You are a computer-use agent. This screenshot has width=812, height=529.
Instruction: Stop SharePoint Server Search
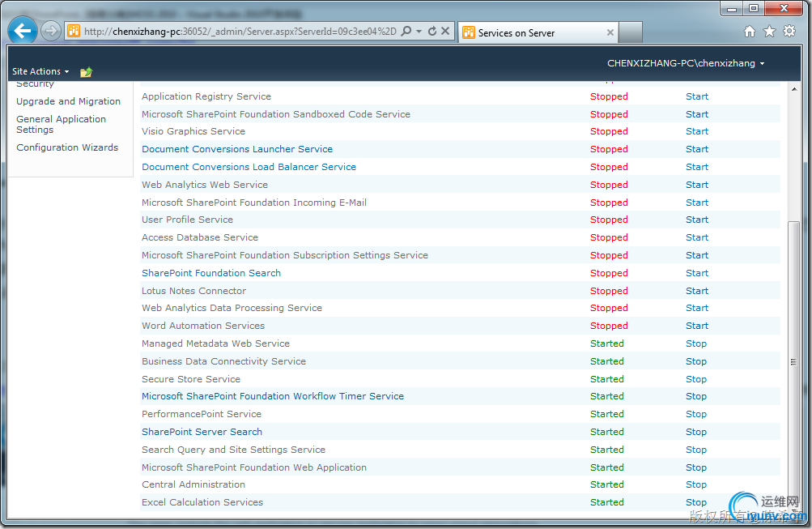click(696, 432)
